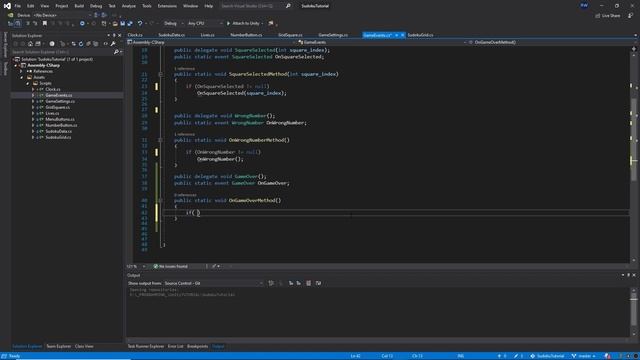Select GridSquare.cs in Solution Explorer
The height and width of the screenshot is (360, 640).
pyautogui.click(x=58, y=107)
